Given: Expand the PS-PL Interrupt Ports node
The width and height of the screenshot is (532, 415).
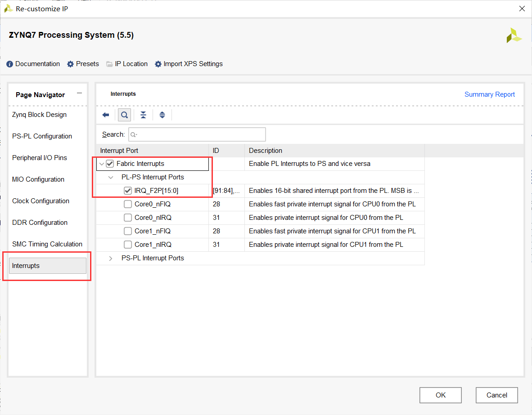Looking at the screenshot, I should pyautogui.click(x=111, y=259).
